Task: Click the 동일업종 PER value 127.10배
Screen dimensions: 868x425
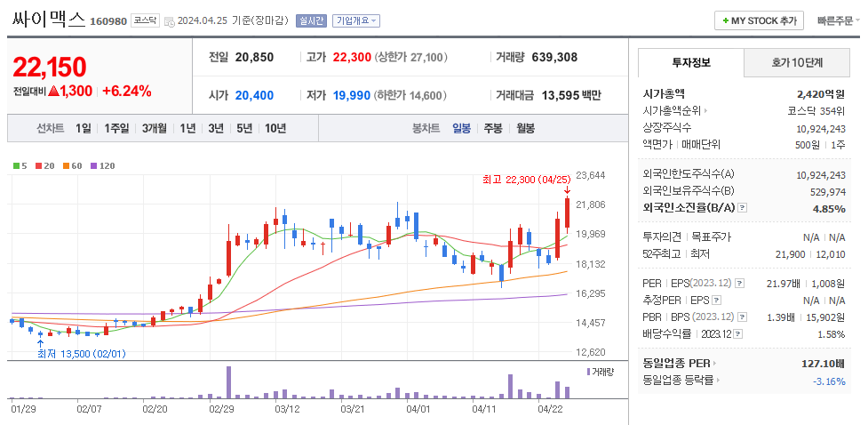Action: (824, 364)
